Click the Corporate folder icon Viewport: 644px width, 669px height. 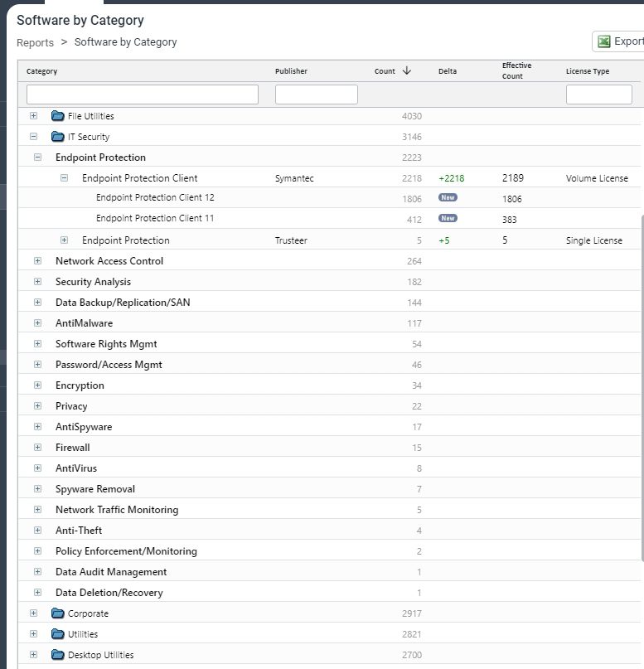point(57,613)
